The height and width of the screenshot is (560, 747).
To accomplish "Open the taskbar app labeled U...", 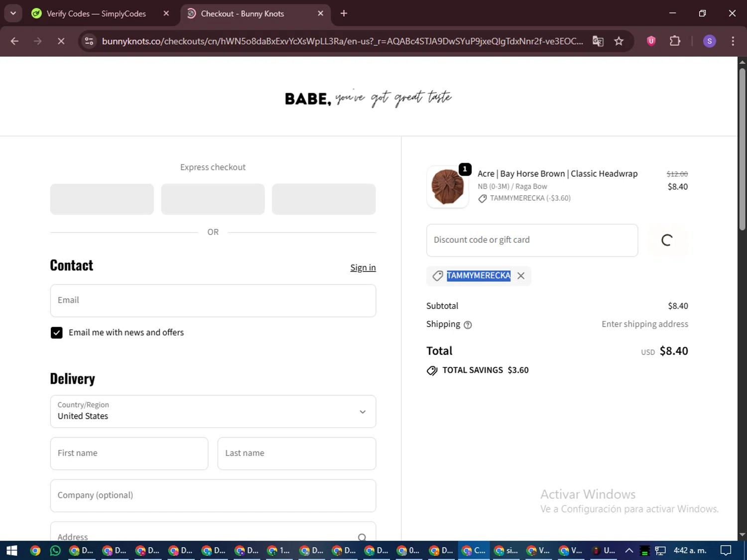I will coord(603,551).
